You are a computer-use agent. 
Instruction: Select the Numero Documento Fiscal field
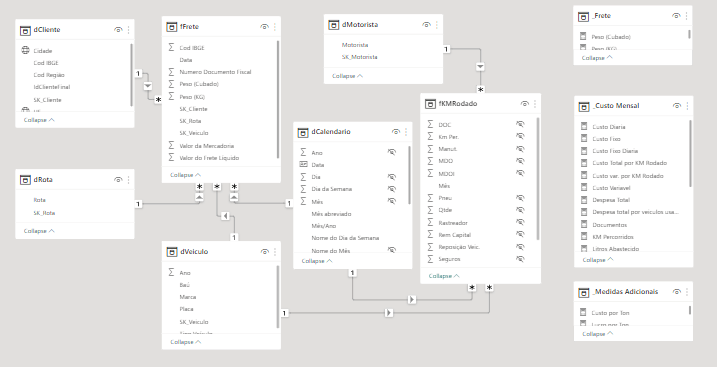[215, 72]
